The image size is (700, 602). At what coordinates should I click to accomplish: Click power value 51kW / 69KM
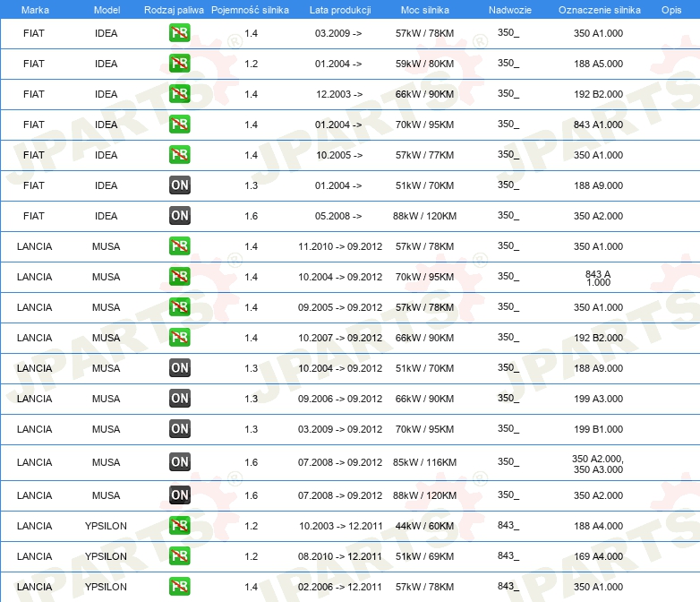pos(424,556)
